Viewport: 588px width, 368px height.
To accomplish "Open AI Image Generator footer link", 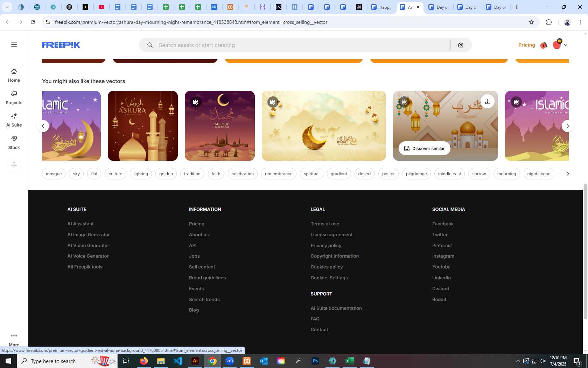I will point(89,234).
